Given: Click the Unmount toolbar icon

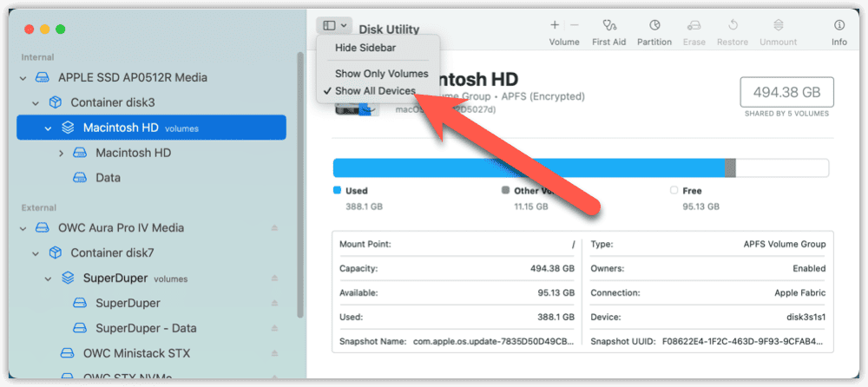Looking at the screenshot, I should tap(778, 26).
